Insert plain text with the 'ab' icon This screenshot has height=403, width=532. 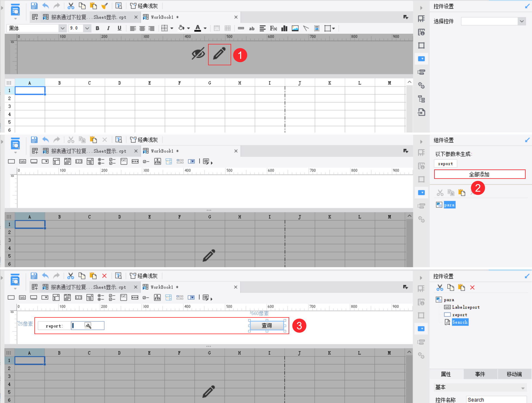click(252, 28)
